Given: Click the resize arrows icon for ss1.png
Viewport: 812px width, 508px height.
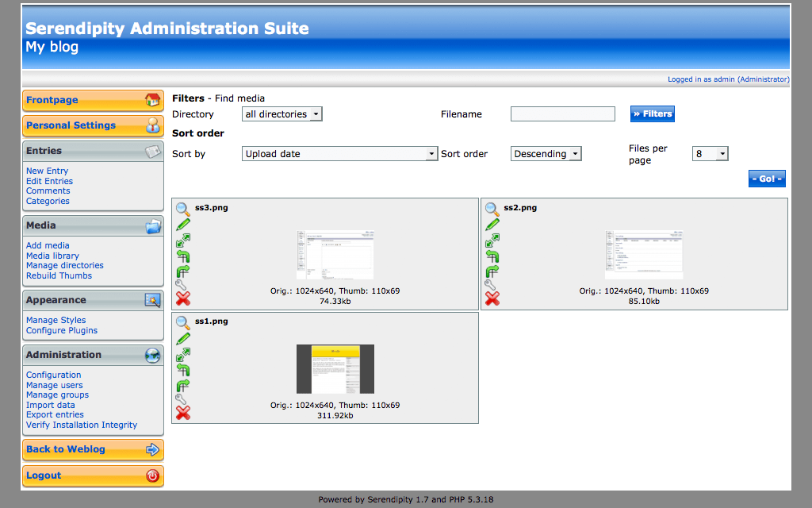Looking at the screenshot, I should (182, 354).
